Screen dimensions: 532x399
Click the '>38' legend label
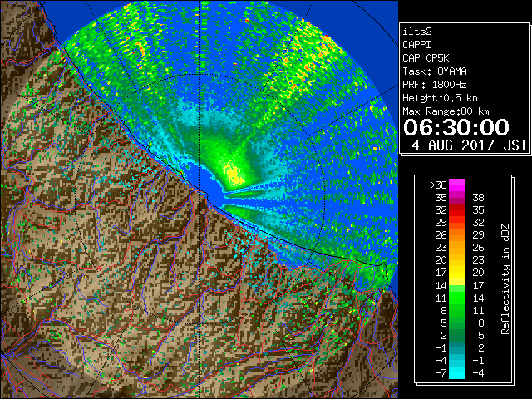point(438,185)
